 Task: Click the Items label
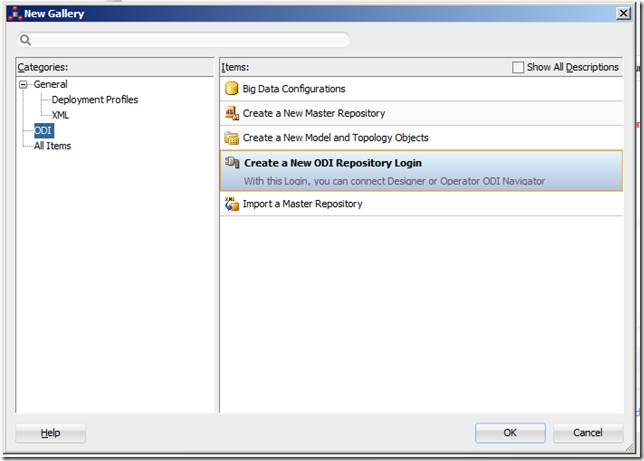[235, 67]
